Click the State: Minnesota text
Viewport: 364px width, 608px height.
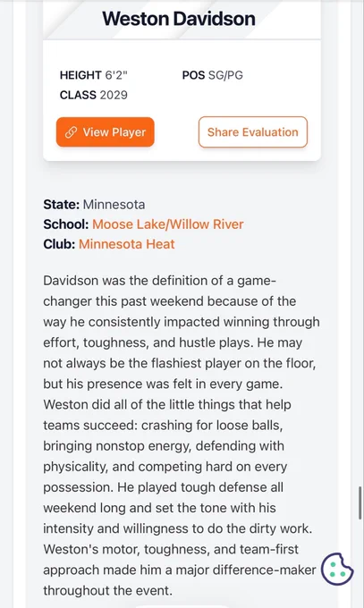tap(94, 205)
